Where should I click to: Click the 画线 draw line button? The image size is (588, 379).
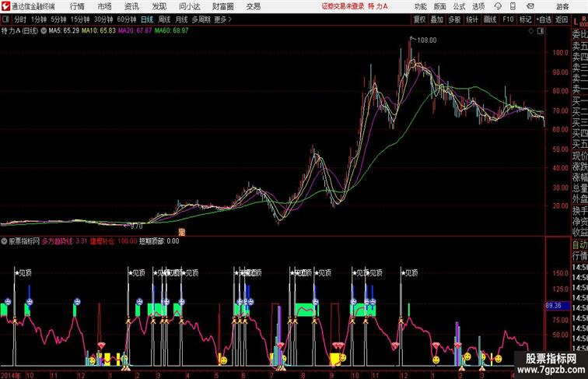pos(490,19)
